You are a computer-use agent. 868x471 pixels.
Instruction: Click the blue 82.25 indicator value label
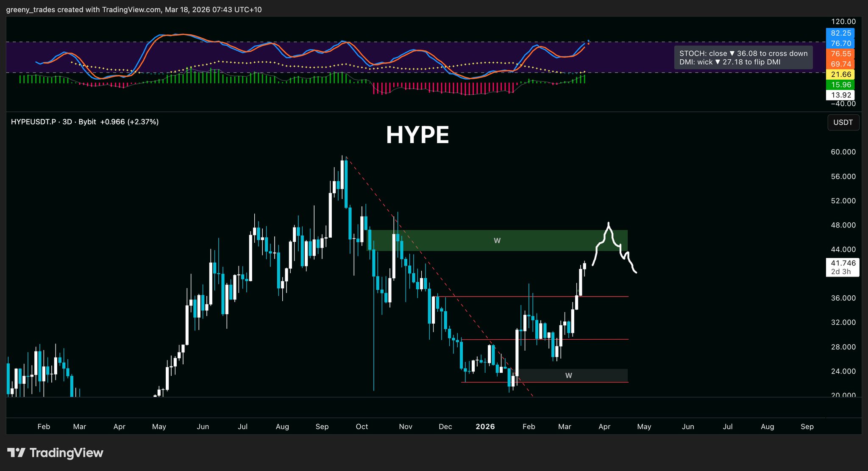click(840, 33)
